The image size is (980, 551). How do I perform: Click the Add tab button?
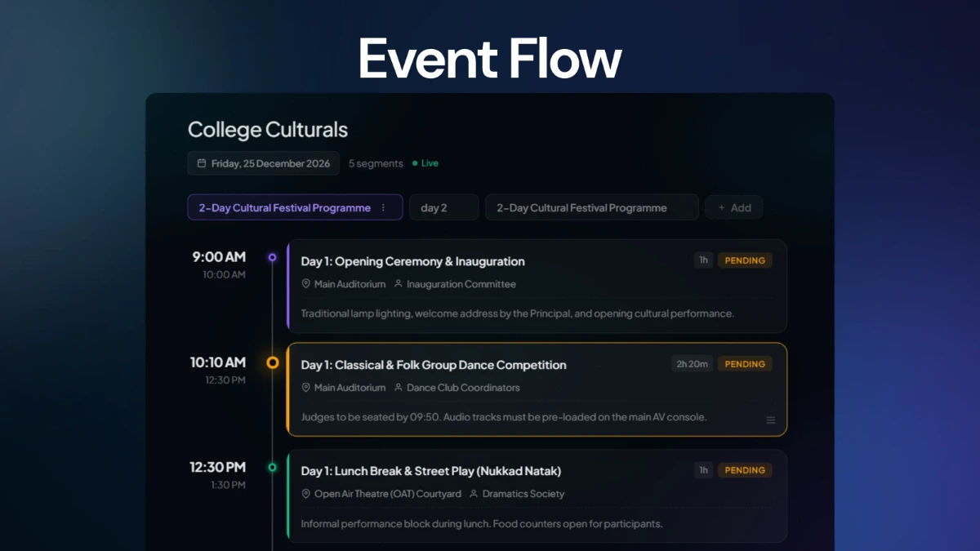(x=734, y=207)
